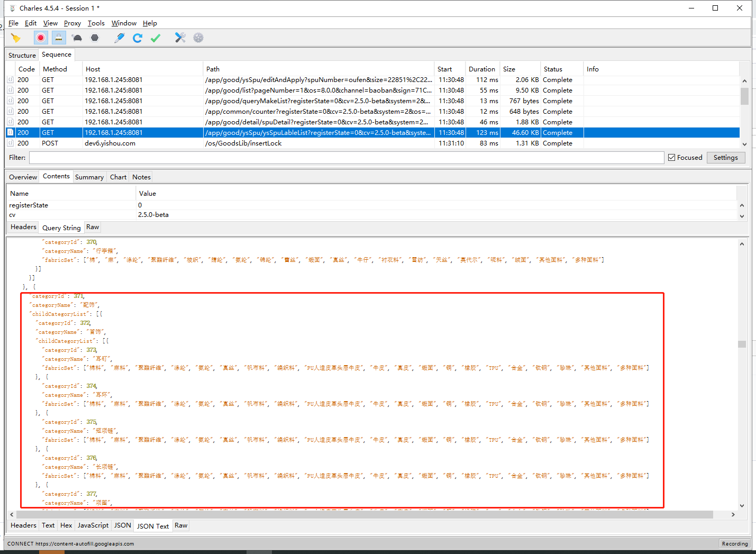Open the File menu
This screenshot has height=554, width=756.
[x=13, y=23]
